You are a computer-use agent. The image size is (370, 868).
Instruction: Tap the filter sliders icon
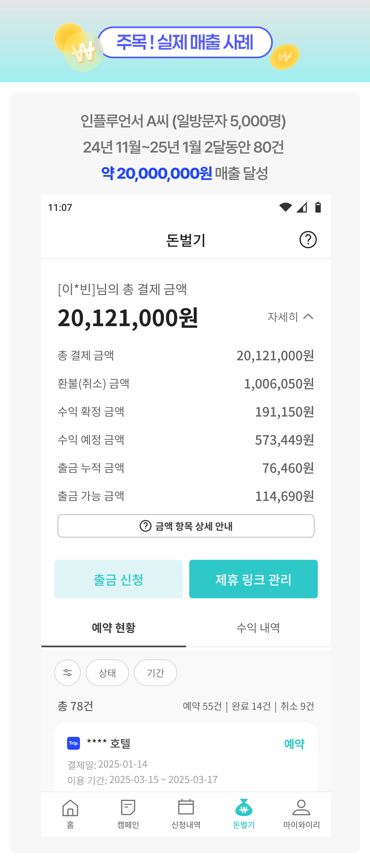click(67, 673)
